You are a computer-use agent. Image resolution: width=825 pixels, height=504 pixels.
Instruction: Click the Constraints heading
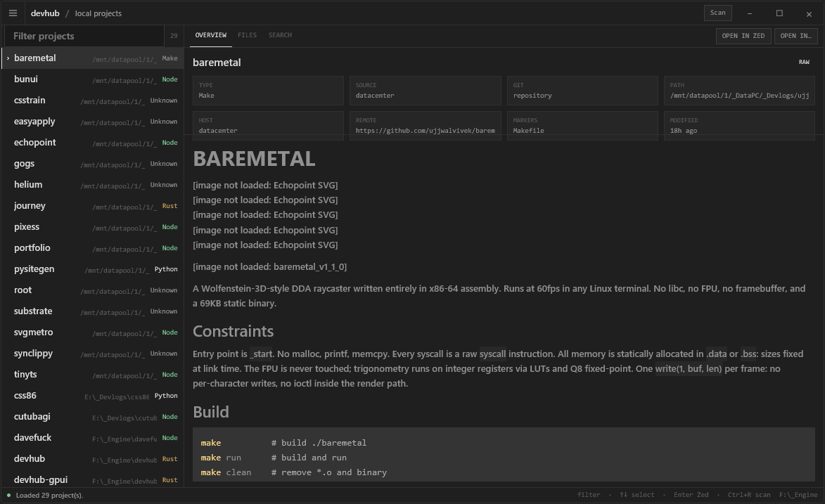pyautogui.click(x=233, y=331)
